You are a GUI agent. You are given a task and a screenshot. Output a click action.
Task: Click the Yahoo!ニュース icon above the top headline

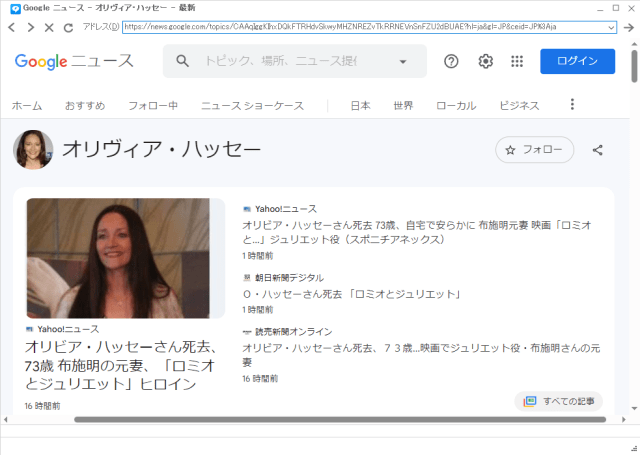247,209
